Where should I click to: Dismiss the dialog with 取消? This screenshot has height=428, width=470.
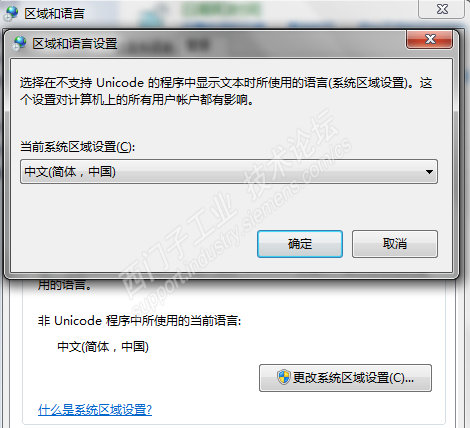tap(395, 244)
